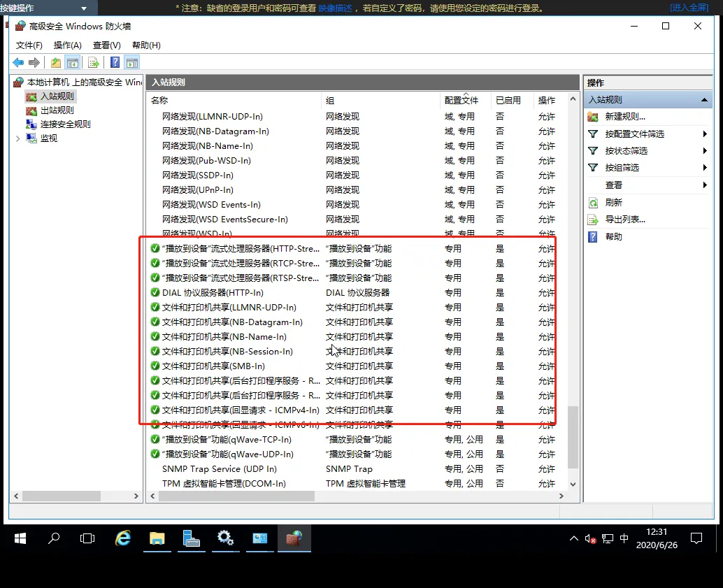Toggle the action pane show/hide button
The height and width of the screenshot is (588, 723).
coord(132,63)
